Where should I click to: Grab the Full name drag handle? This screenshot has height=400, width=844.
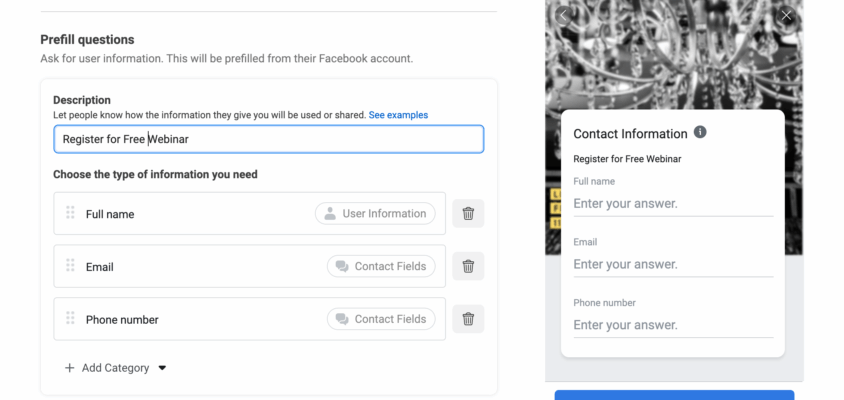[x=70, y=213]
